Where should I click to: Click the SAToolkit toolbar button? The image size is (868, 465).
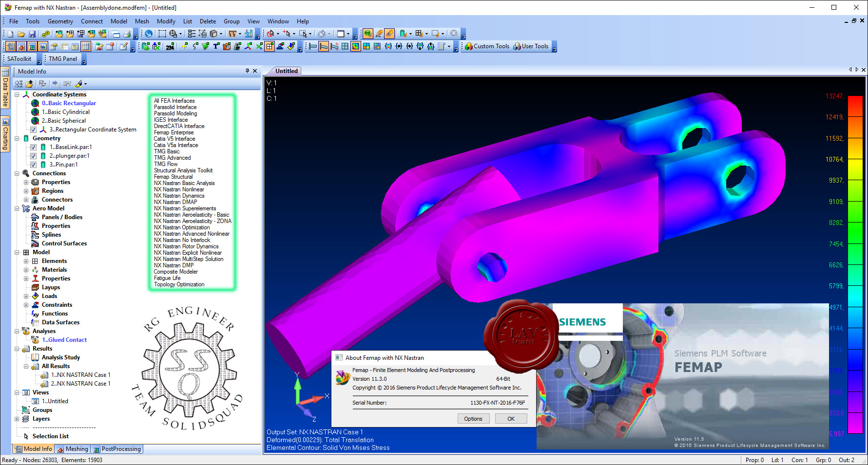point(19,59)
